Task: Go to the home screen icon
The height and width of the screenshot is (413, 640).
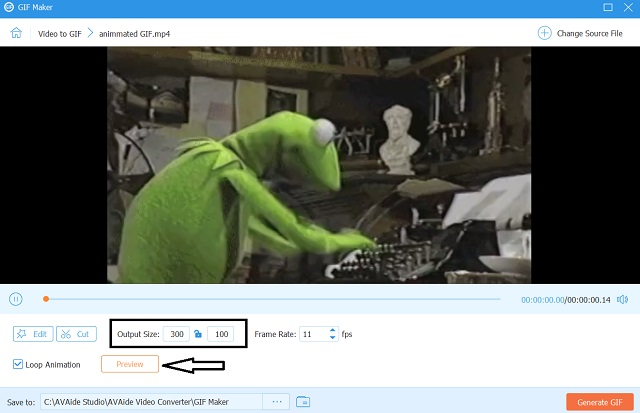Action: click(x=16, y=33)
